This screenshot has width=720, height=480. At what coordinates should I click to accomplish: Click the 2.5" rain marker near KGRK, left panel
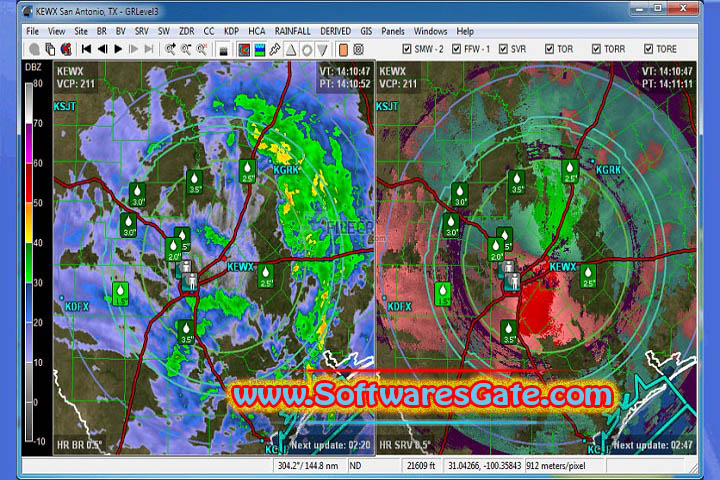pyautogui.click(x=248, y=171)
